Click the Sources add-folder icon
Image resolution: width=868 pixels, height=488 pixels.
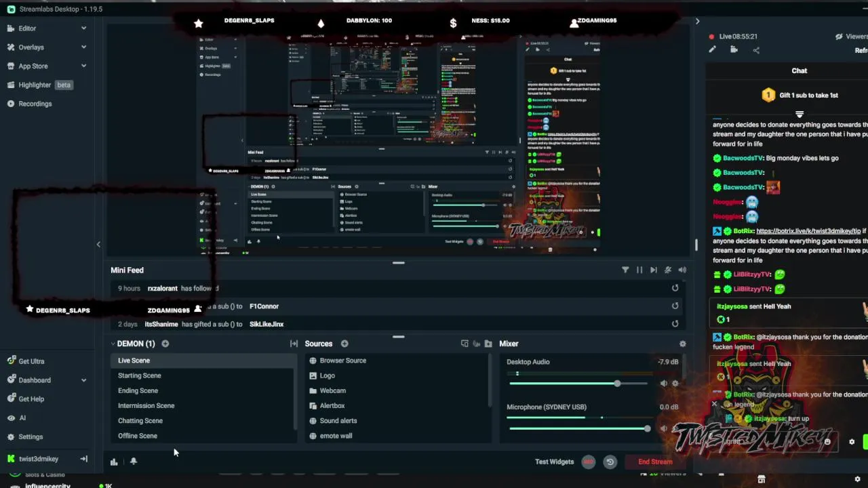[488, 344]
